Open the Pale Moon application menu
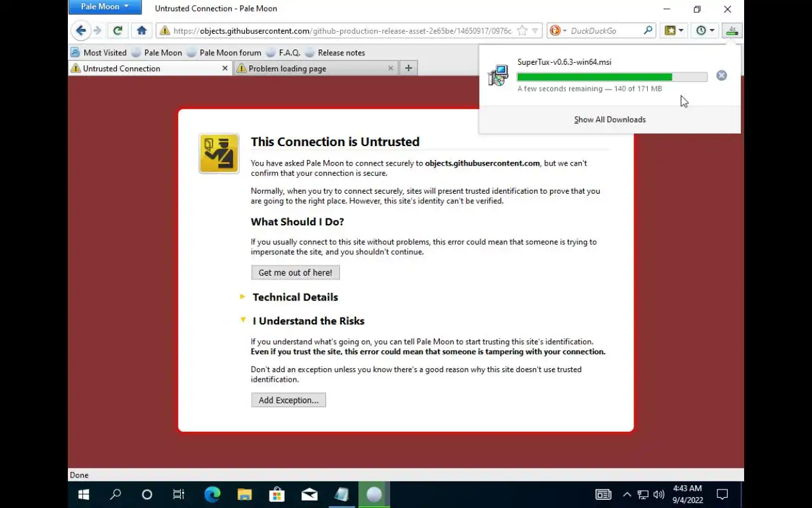The height and width of the screenshot is (508, 812). click(x=105, y=7)
